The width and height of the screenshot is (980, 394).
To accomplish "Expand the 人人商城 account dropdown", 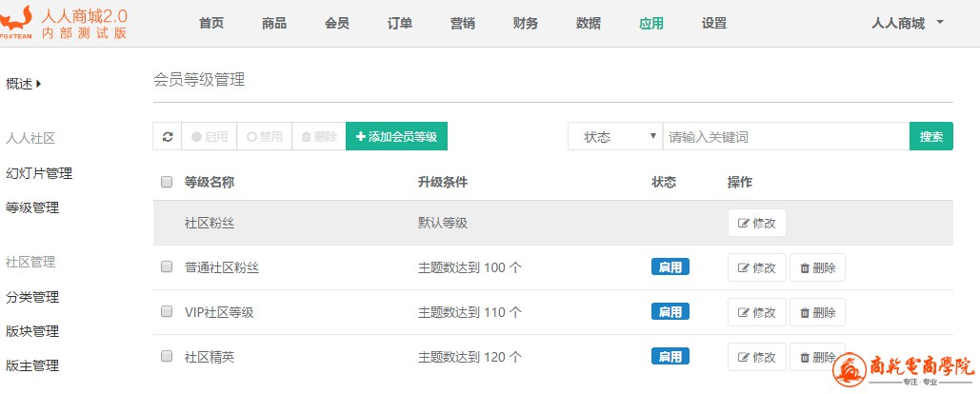I will (908, 24).
